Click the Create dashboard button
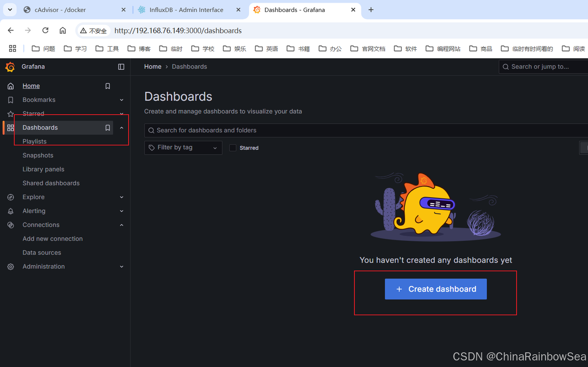This screenshot has height=367, width=588. point(435,289)
